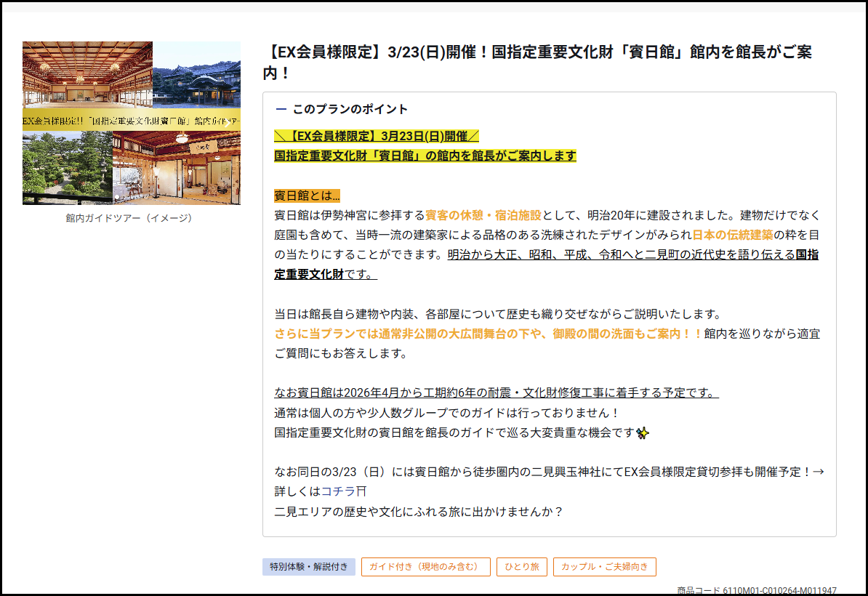Choose the ひとり旅 tag
This screenshot has height=596, width=868.
(521, 567)
